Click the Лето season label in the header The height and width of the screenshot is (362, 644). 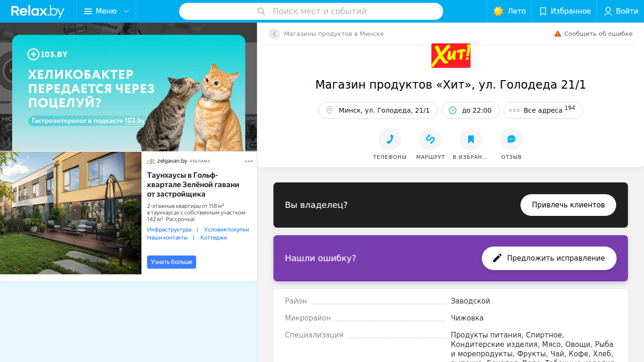tap(517, 11)
